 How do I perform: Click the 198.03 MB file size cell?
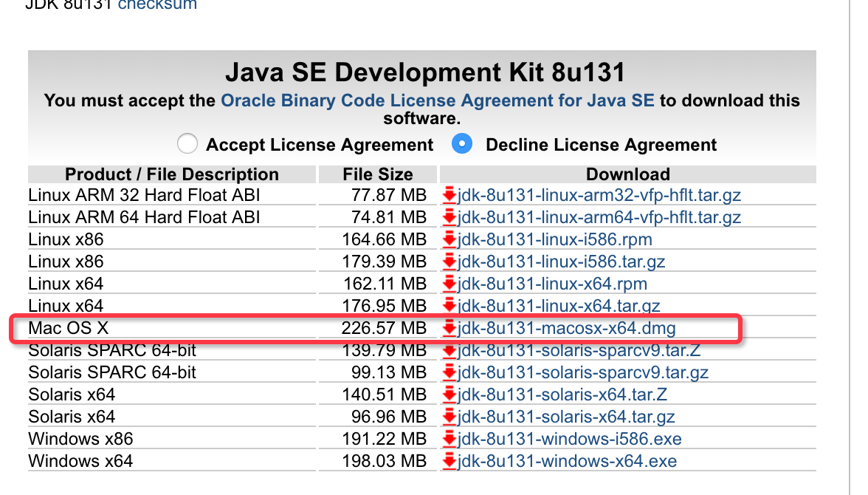click(x=378, y=461)
